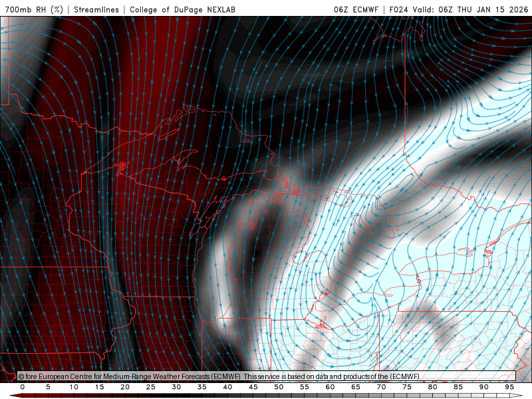Click the colorbar label "55"

click(305, 387)
